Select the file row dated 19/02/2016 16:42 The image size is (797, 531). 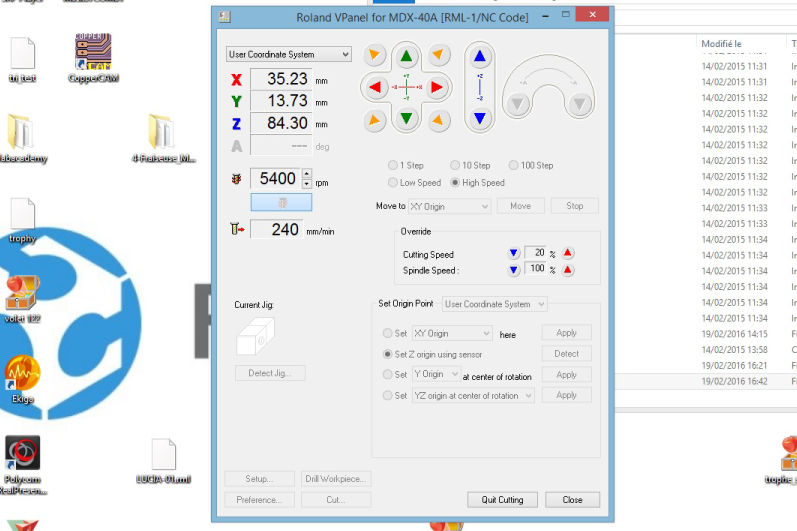(x=706, y=381)
